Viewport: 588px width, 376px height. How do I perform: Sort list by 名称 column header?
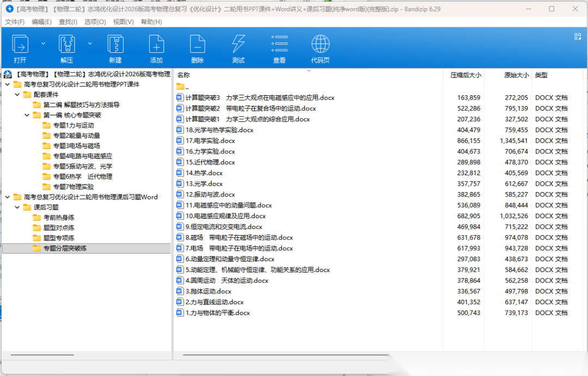tap(184, 75)
